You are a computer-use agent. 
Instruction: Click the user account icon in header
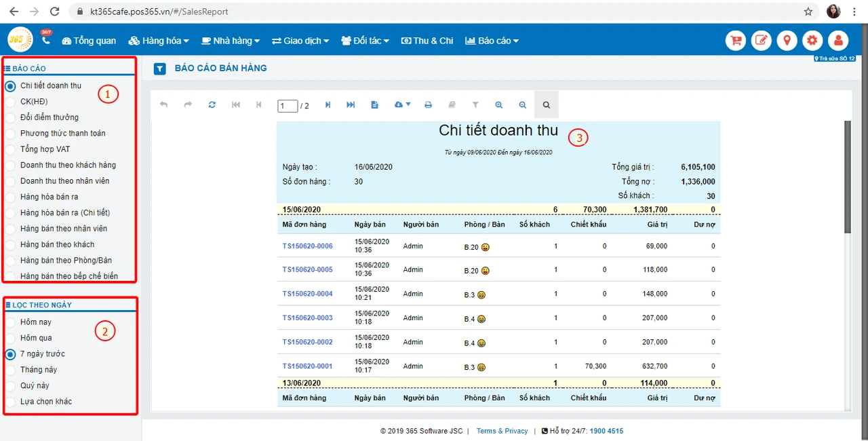pos(838,41)
